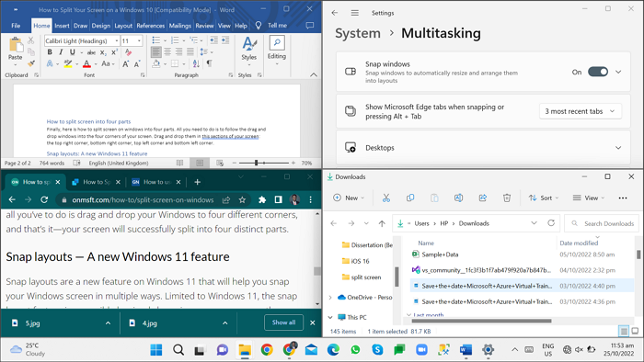This screenshot has height=362, width=644.
Task: Open the Sort dropdown in Downloads
Action: pos(544,198)
